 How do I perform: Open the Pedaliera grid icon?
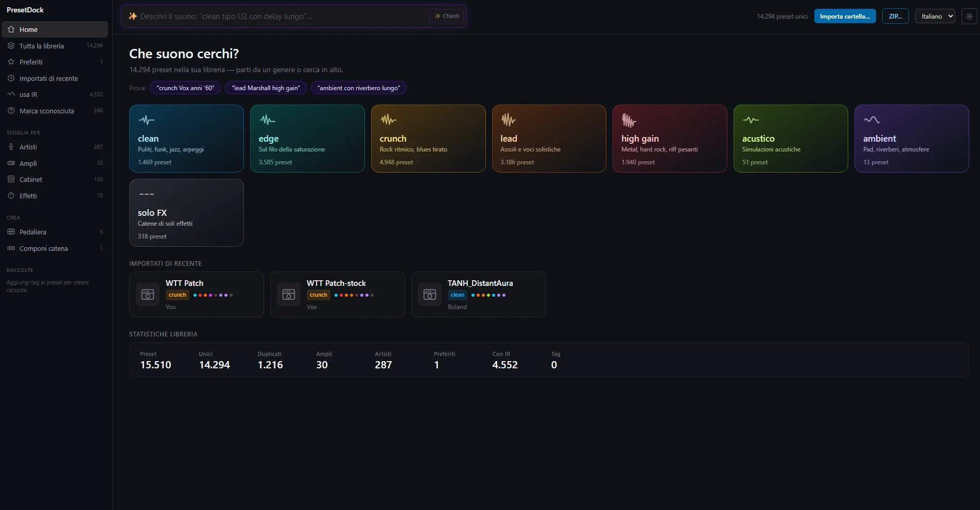point(11,232)
